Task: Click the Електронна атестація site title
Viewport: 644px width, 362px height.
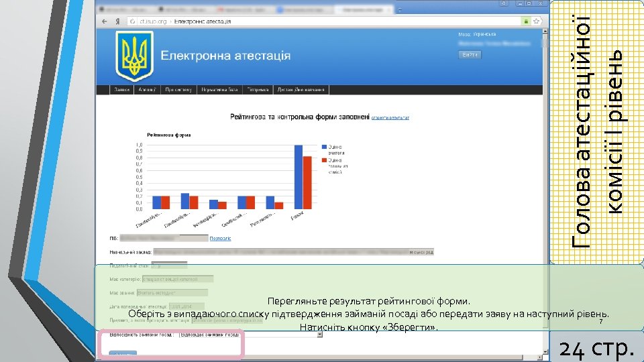Action: coord(225,56)
